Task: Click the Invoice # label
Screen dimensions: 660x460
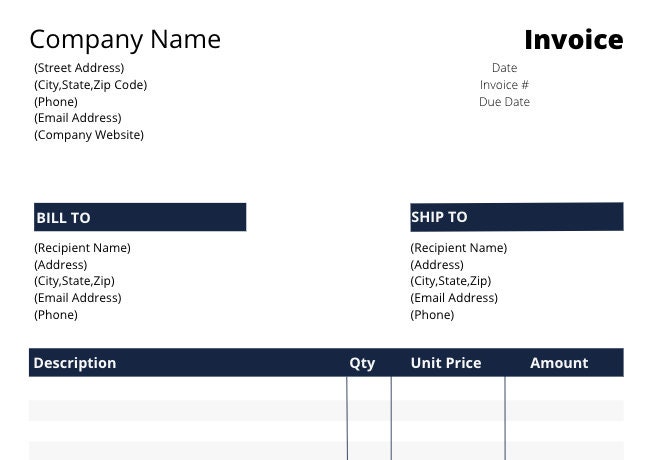Action: click(504, 85)
